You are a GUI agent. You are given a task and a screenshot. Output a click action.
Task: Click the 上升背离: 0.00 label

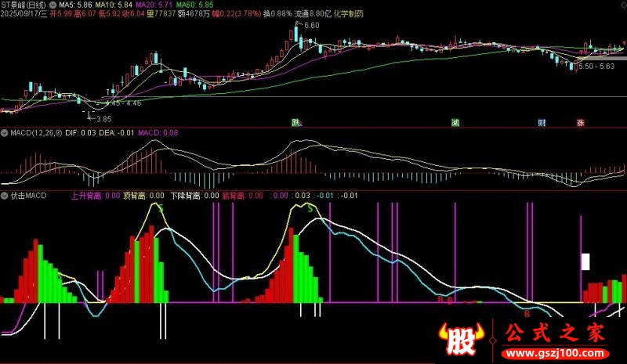tap(96, 196)
